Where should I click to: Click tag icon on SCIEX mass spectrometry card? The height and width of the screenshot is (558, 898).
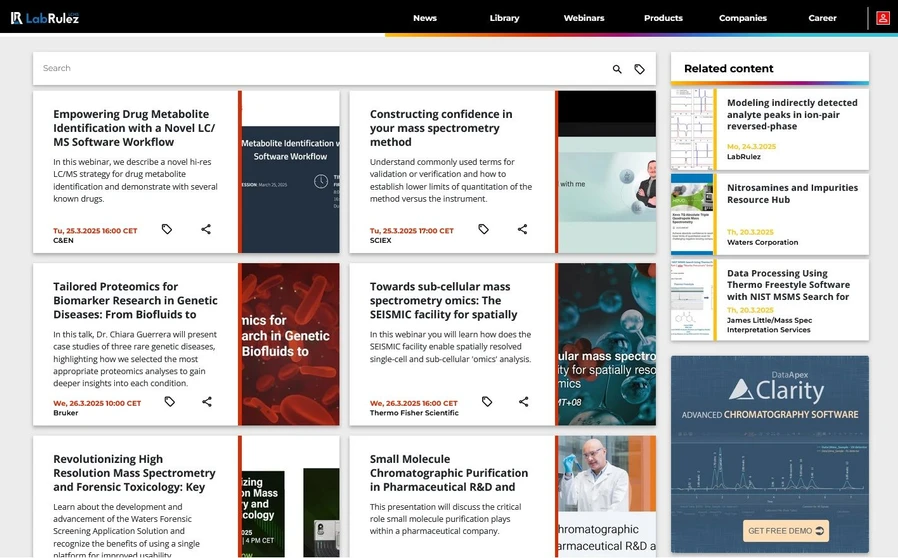pos(484,229)
